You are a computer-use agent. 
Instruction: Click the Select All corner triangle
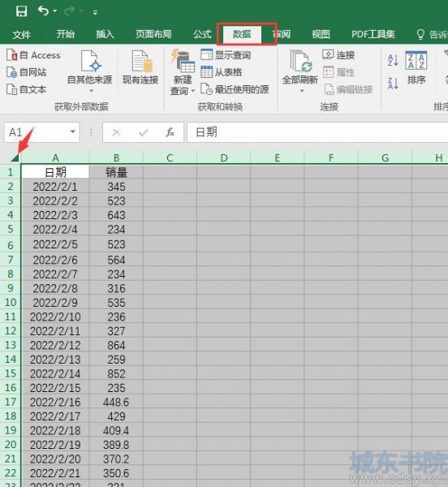click(15, 157)
